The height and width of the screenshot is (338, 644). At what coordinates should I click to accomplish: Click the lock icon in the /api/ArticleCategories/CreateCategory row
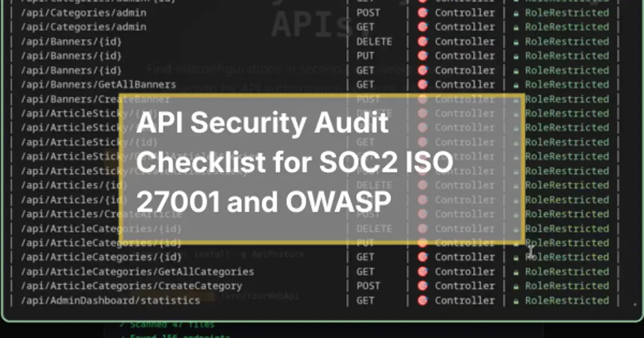tap(516, 286)
